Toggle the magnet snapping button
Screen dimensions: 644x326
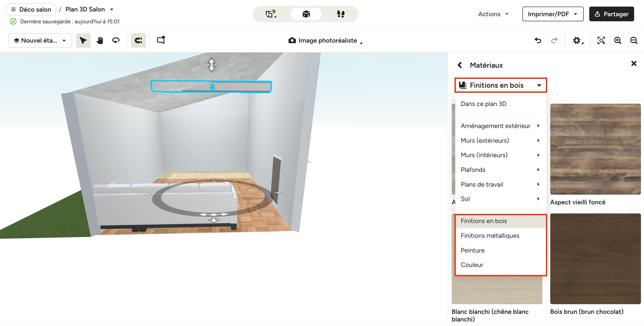(138, 41)
